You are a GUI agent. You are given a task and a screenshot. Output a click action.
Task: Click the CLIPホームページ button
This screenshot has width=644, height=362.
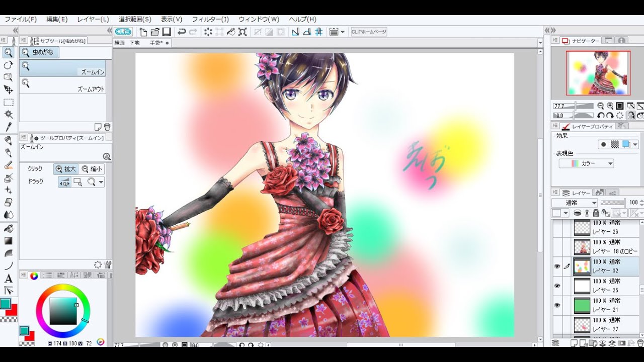point(369,32)
